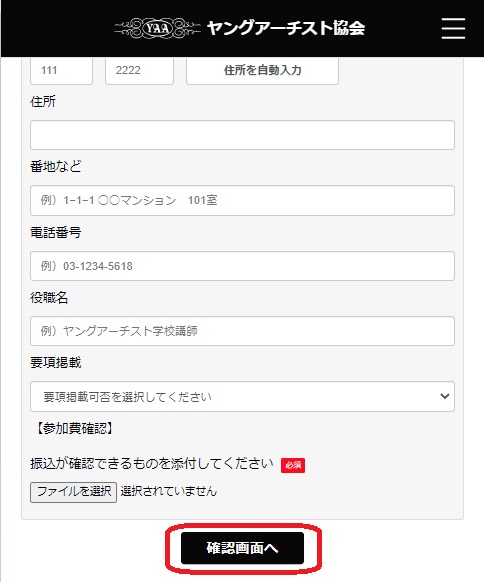Image resolution: width=484 pixels, height=582 pixels.
Task: Submit with the 確認画面へ button
Action: click(x=242, y=548)
